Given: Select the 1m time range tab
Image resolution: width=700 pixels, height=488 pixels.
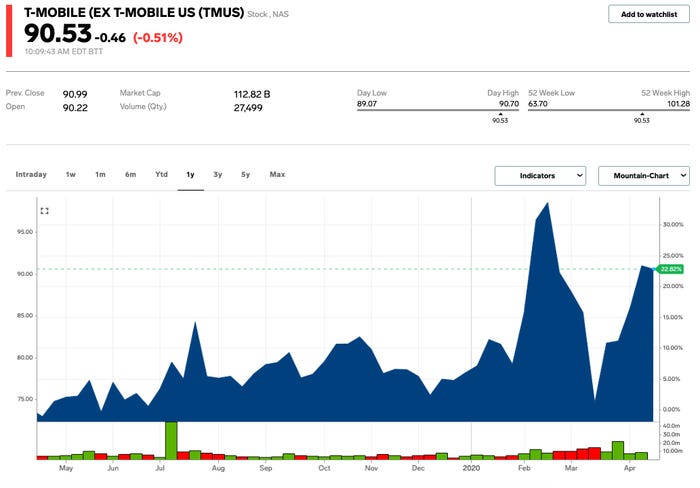Looking at the screenshot, I should click(100, 175).
